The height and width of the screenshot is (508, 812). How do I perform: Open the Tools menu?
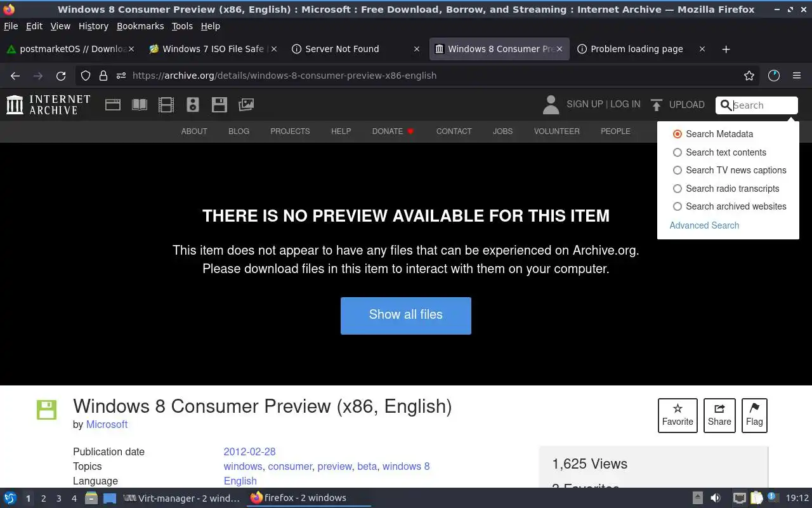click(182, 26)
